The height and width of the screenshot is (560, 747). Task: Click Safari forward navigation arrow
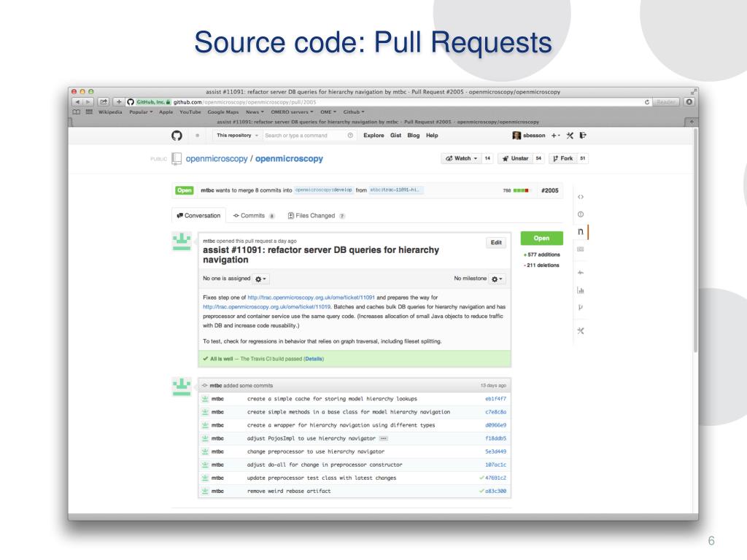click(88, 102)
